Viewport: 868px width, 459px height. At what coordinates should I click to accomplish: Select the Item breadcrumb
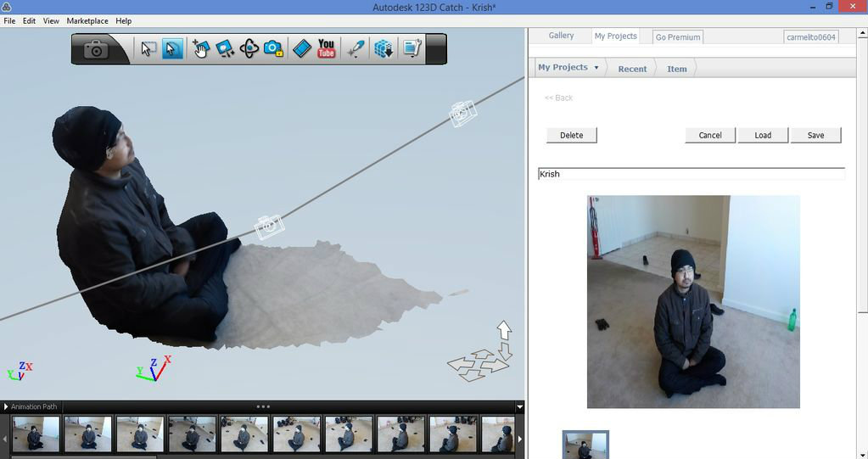[676, 69]
